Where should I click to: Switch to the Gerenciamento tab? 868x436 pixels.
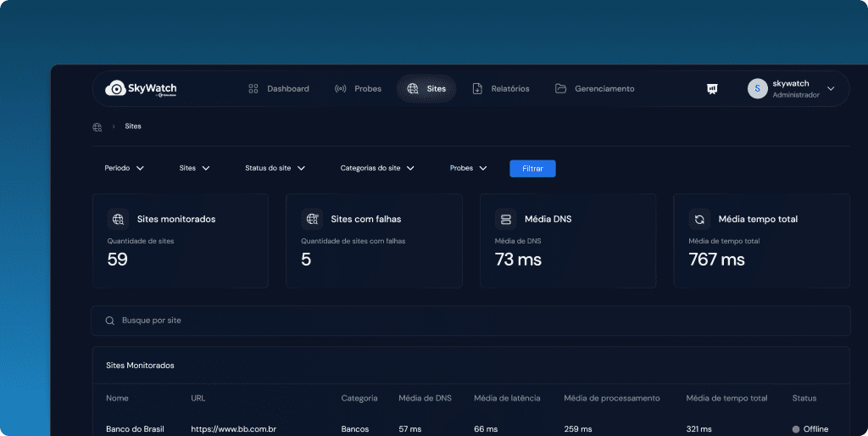595,88
